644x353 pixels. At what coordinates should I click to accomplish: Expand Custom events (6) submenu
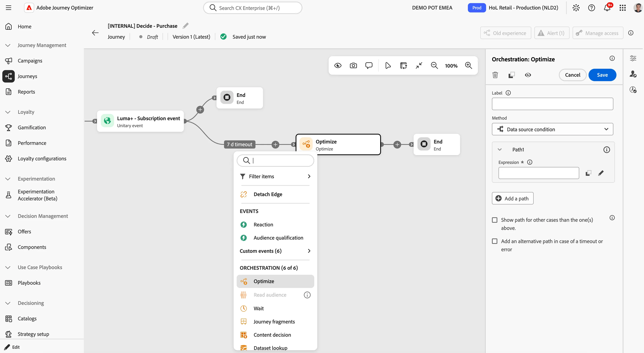(275, 251)
